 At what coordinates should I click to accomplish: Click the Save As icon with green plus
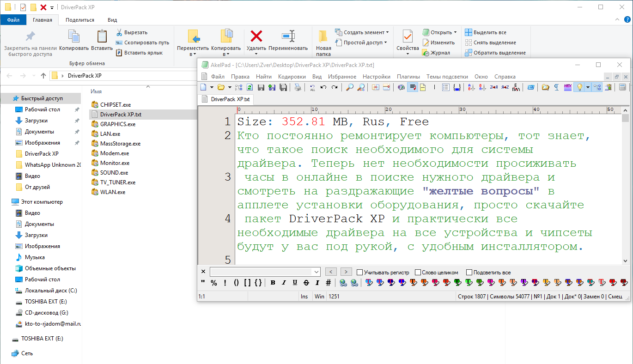point(272,87)
